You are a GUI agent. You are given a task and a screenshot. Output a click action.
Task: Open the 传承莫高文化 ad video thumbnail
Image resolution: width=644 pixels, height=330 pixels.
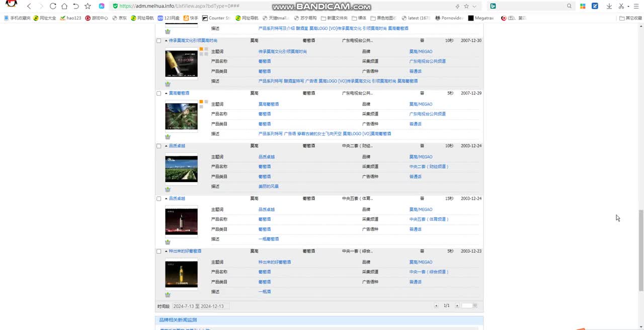point(181,63)
